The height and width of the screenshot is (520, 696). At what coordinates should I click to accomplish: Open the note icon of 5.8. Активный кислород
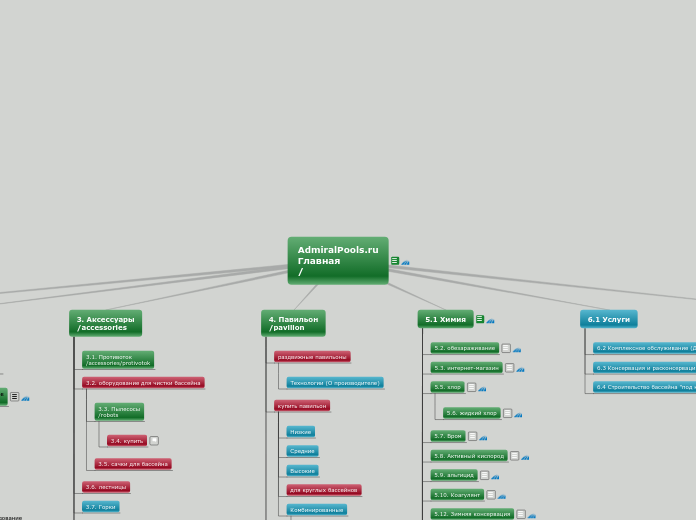514,456
